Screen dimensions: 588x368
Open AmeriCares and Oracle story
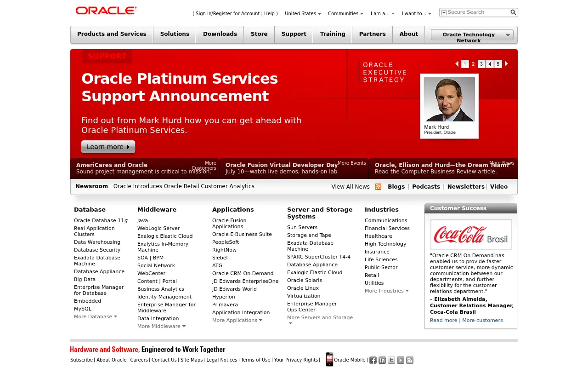112,165
